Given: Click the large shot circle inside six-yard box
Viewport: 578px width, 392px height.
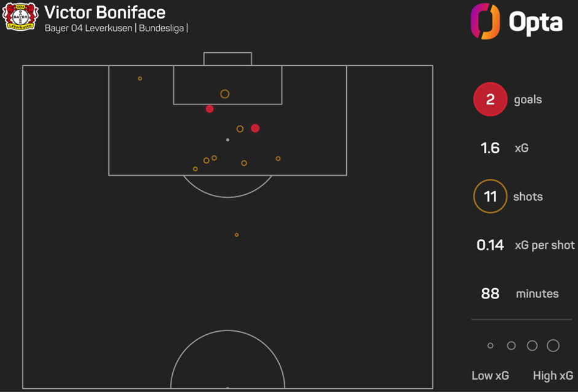Looking at the screenshot, I should point(225,94).
